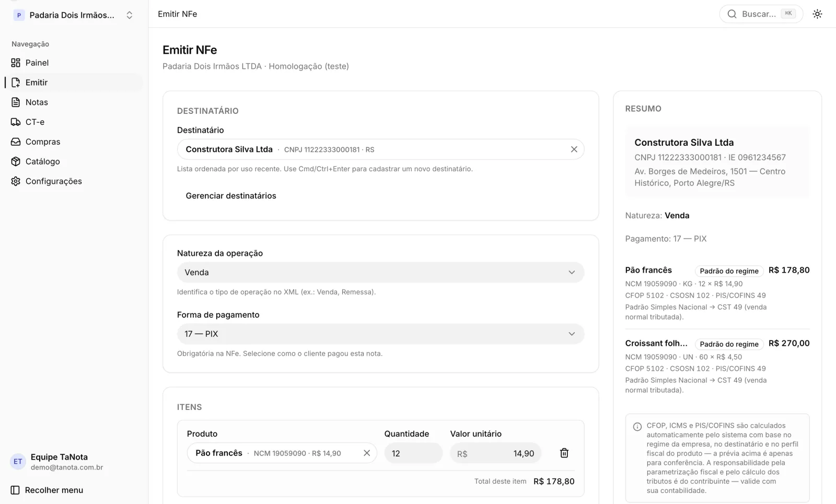Open the Painel dashboard icon

(16, 63)
